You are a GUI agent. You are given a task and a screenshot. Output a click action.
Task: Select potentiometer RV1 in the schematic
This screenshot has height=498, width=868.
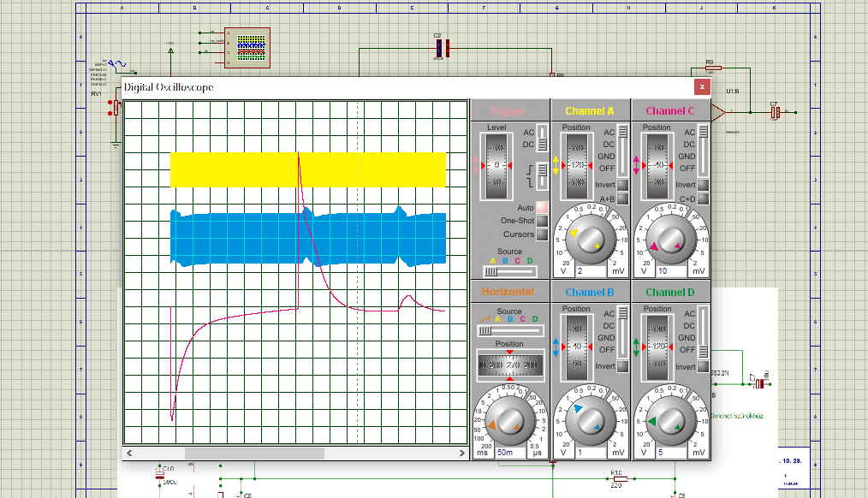[114, 108]
